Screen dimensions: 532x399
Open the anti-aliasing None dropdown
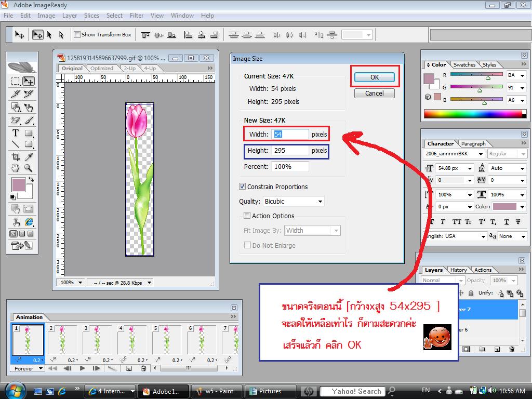click(512, 236)
